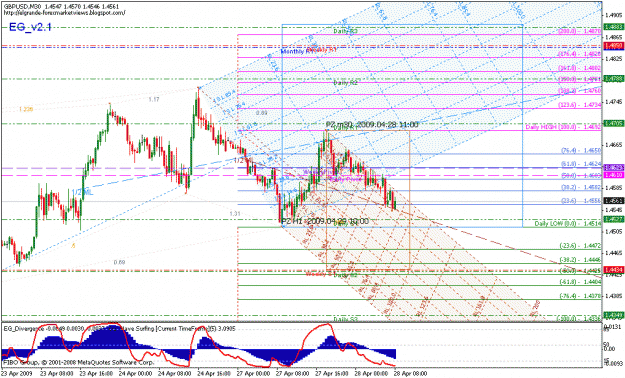Click the 27 Apr 00:00 time label
This screenshot has width=625, height=378.
coord(254,374)
